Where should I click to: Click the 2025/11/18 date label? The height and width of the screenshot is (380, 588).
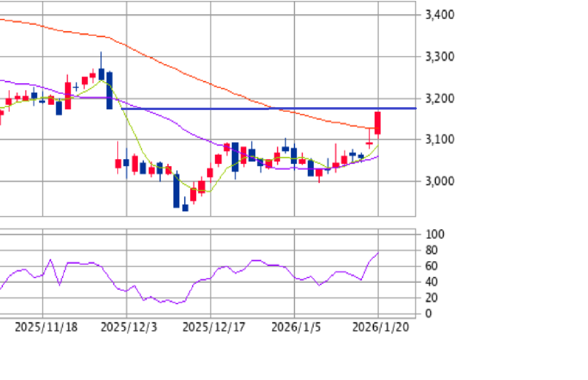(46, 327)
